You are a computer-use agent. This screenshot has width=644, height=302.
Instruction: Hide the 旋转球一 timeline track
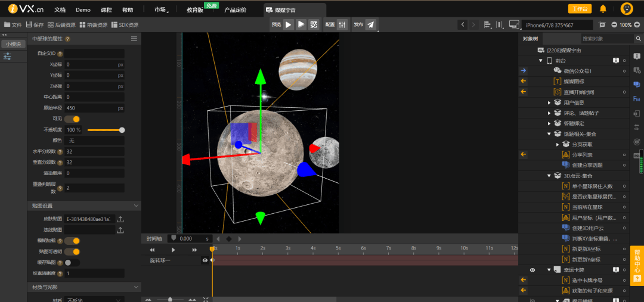(205, 260)
